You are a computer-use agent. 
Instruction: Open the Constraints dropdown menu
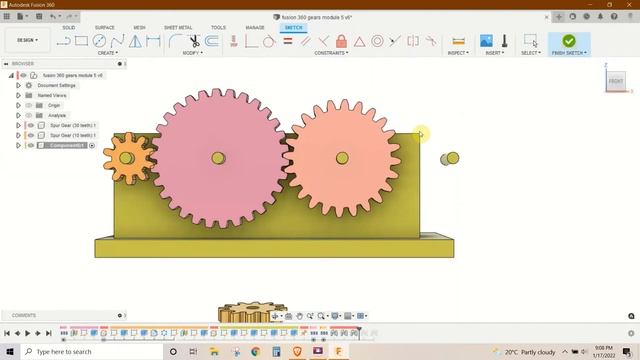[331, 53]
